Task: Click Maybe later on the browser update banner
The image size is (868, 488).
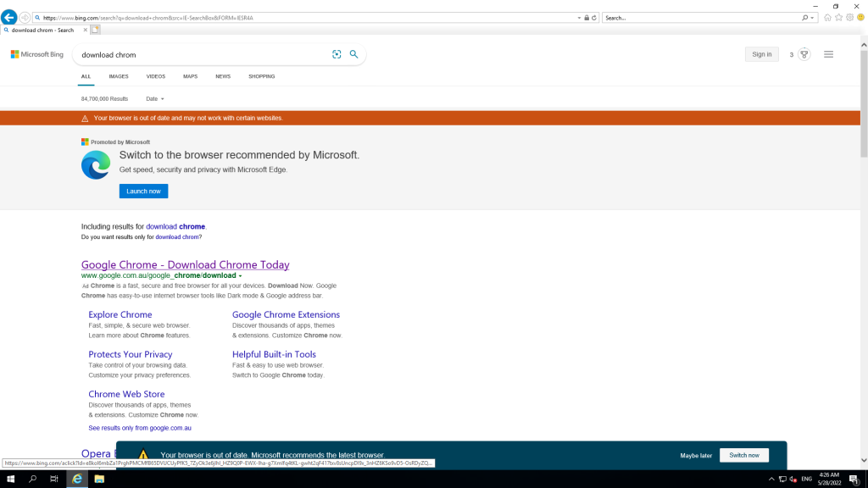Action: [x=696, y=456]
